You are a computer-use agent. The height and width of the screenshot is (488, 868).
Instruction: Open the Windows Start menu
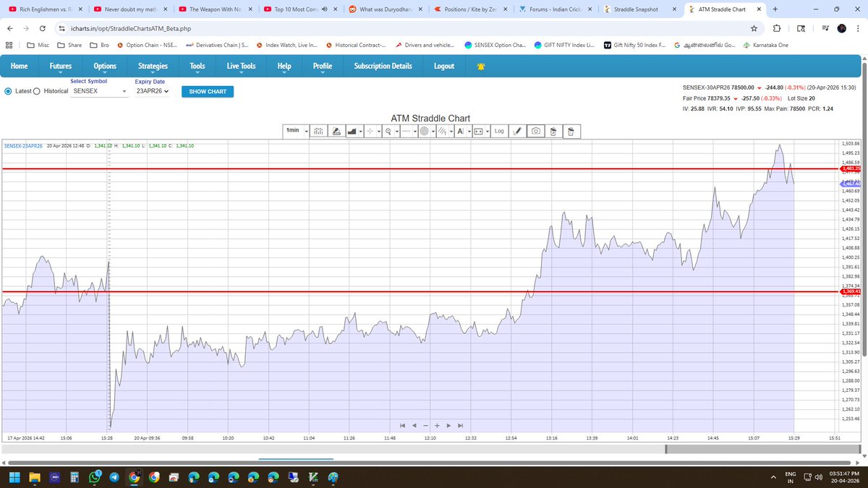click(16, 477)
